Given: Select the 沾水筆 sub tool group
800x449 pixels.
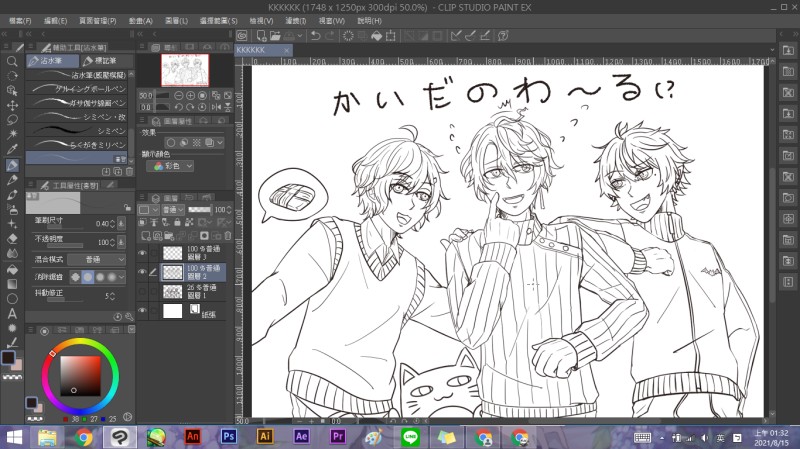Looking at the screenshot, I should tap(53, 61).
